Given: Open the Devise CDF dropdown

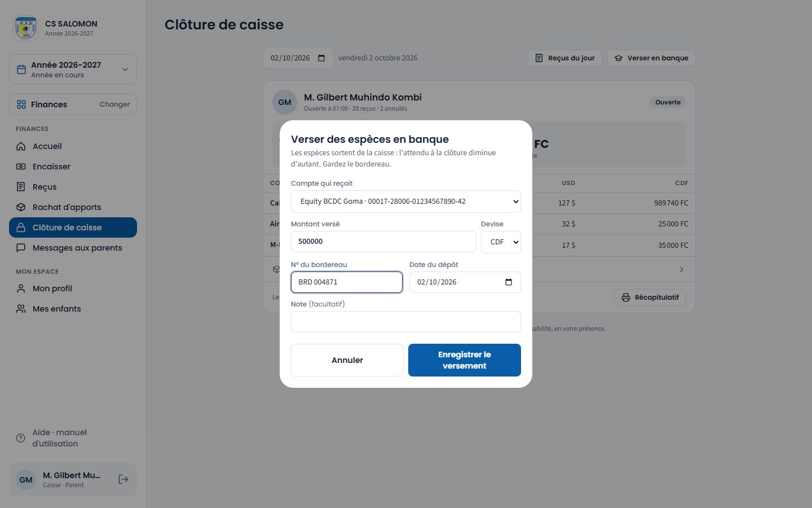Looking at the screenshot, I should [501, 242].
